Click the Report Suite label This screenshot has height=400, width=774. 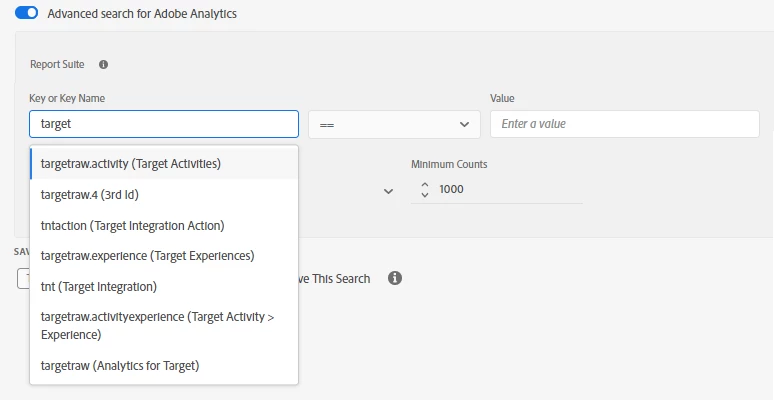57,64
